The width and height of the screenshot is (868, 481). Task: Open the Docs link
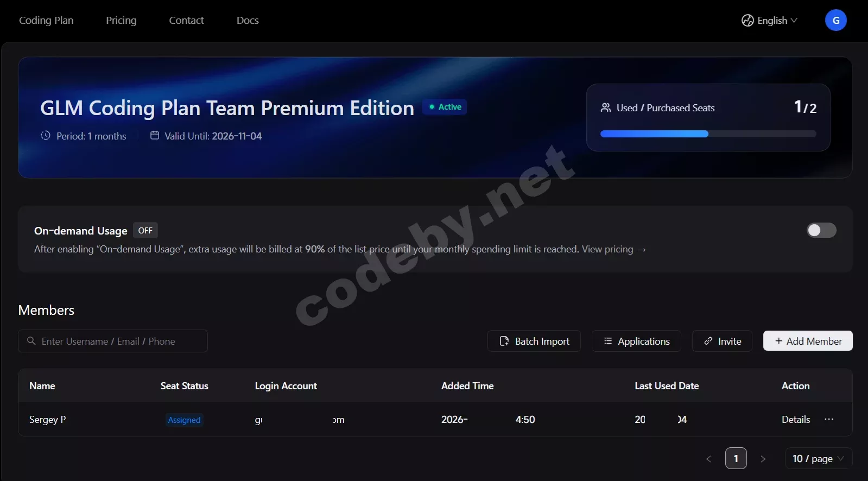pyautogui.click(x=248, y=20)
